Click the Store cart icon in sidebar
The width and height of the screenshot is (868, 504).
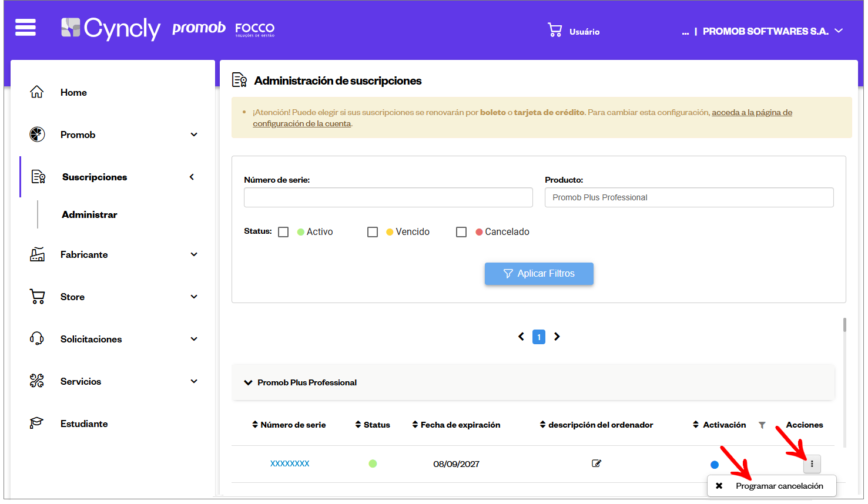(37, 297)
